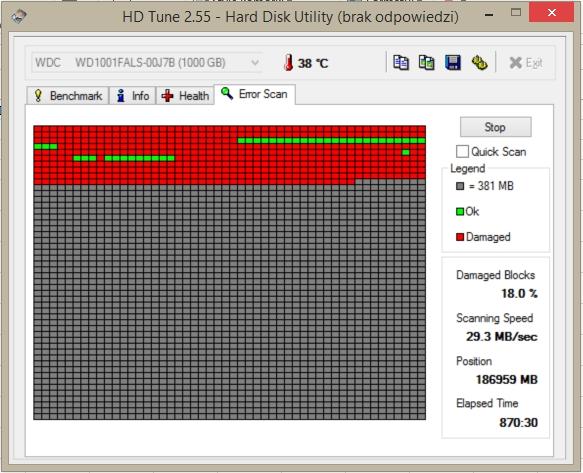Click the Exit X icon
The image size is (583, 473).
point(515,63)
